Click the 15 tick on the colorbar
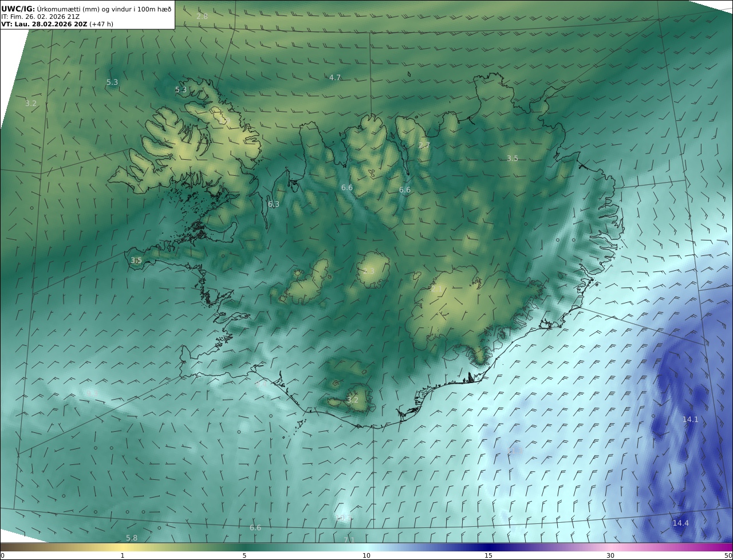This screenshot has width=733, height=560. pos(488,555)
